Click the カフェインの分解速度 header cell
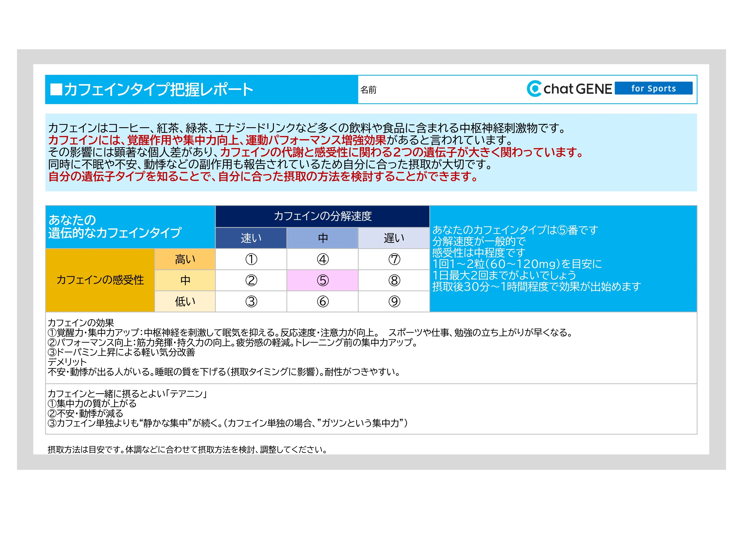Viewport: 756px width, 535px height. click(322, 216)
